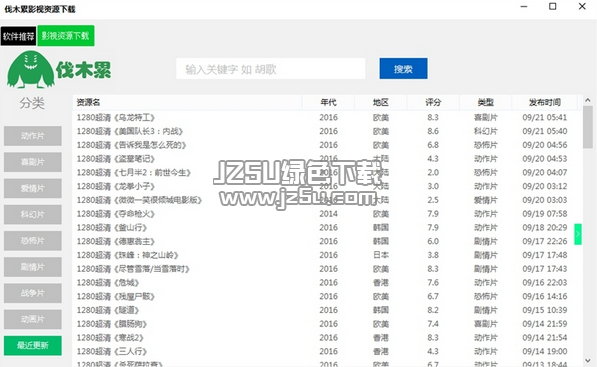This screenshot has width=597, height=367.
Task: Click the 爱情片 type cell in list
Action: [x=486, y=200]
